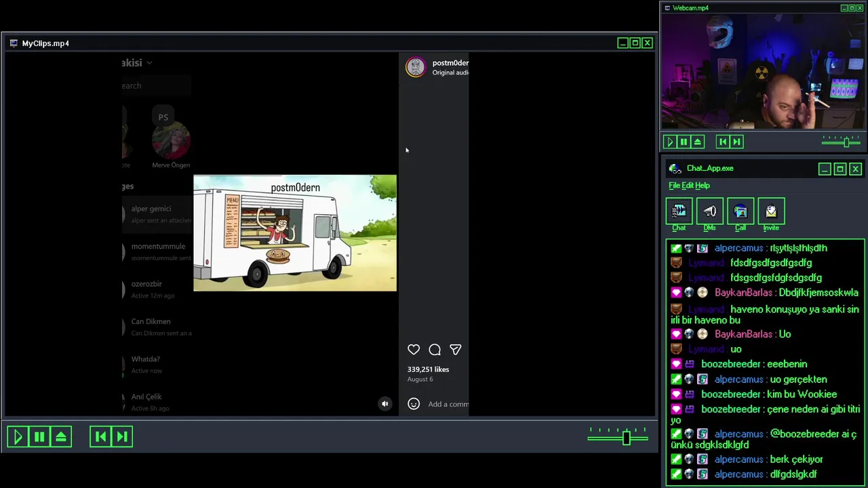The image size is (868, 488).
Task: Open momentummule conversation
Action: pos(157,252)
